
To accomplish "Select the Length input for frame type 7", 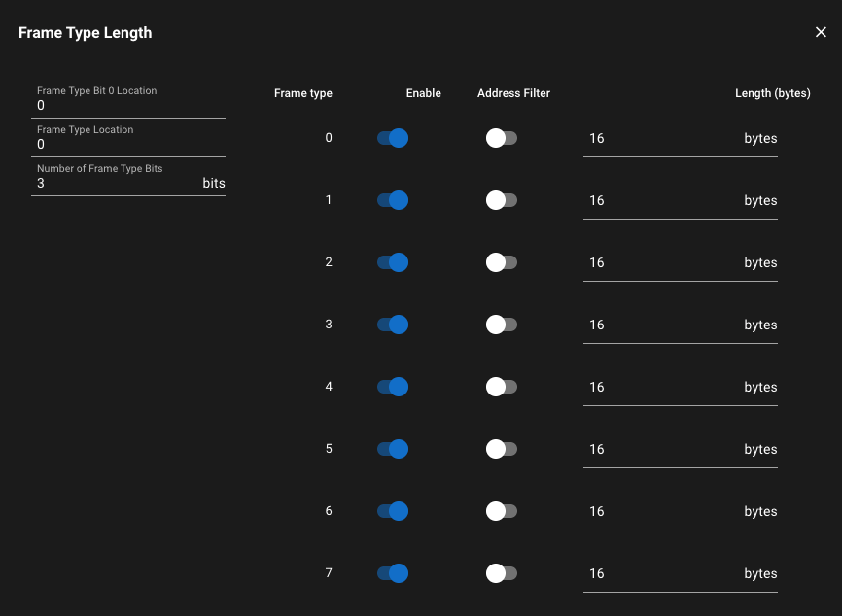I will pos(661,573).
